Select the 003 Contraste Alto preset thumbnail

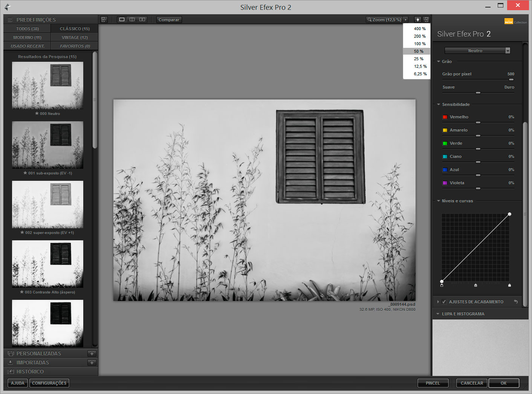pos(47,264)
